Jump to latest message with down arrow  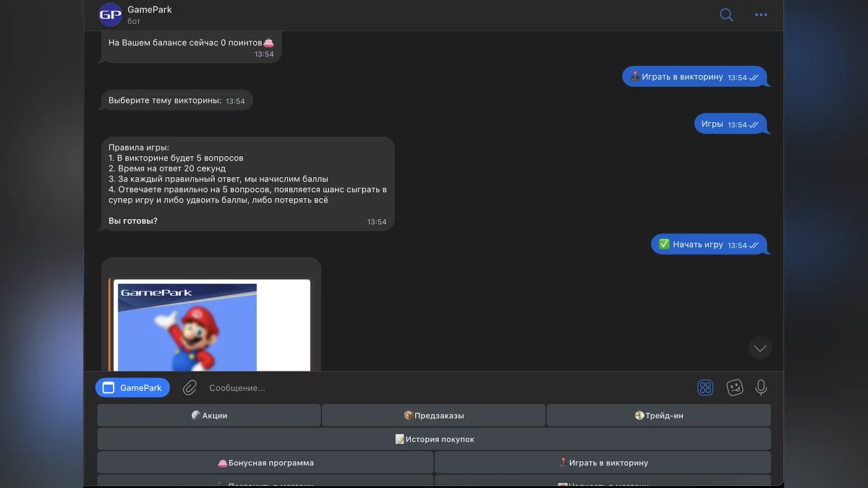point(760,348)
